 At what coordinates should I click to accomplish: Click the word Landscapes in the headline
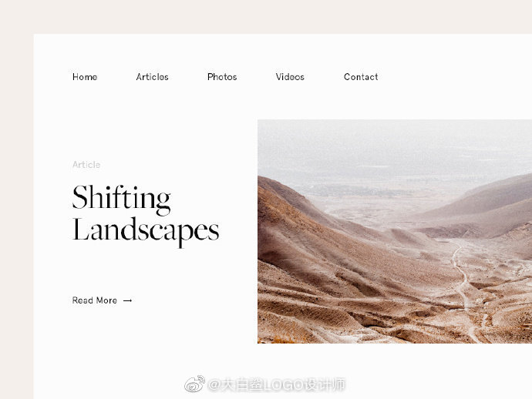[146, 231]
